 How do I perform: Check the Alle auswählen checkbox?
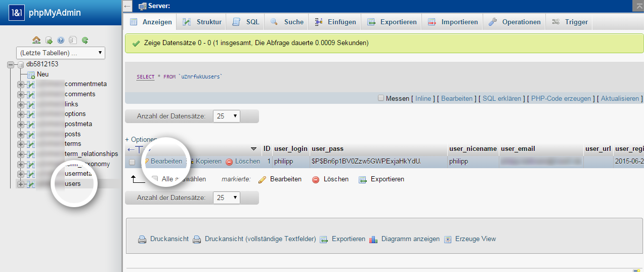155,179
